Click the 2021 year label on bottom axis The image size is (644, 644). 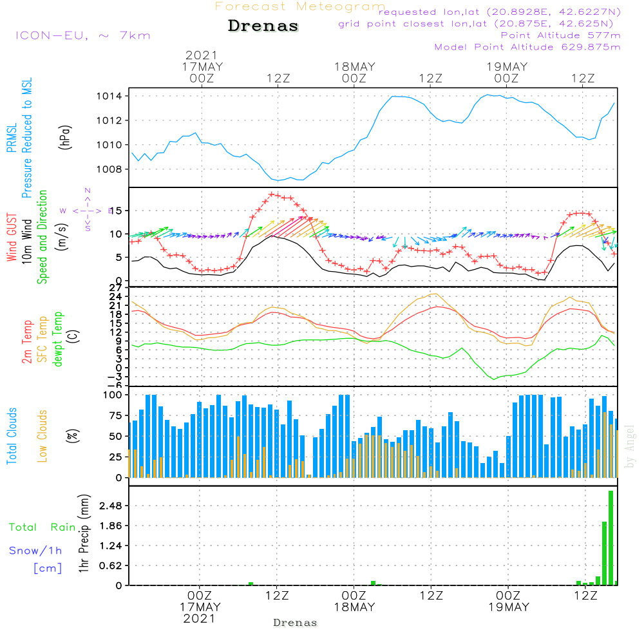point(200,618)
